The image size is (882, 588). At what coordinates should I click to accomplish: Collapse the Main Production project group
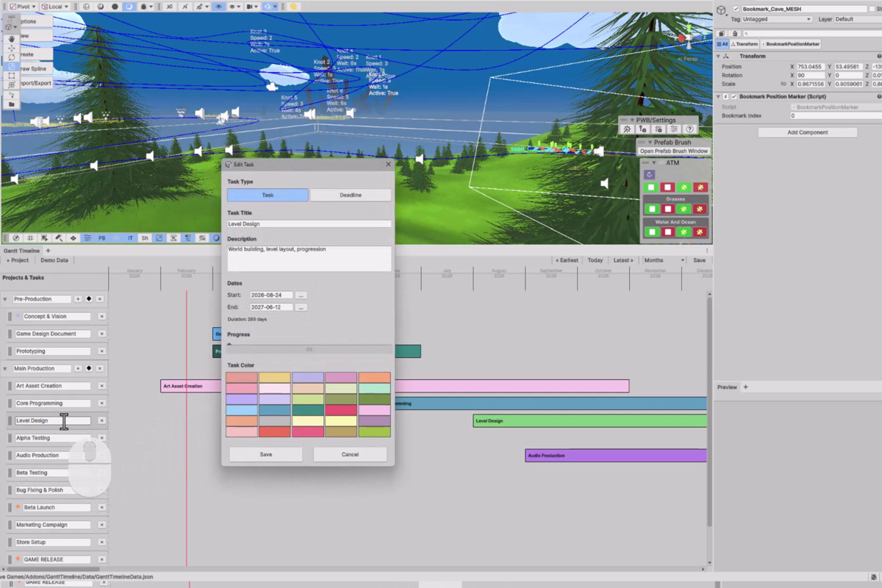pyautogui.click(x=6, y=369)
